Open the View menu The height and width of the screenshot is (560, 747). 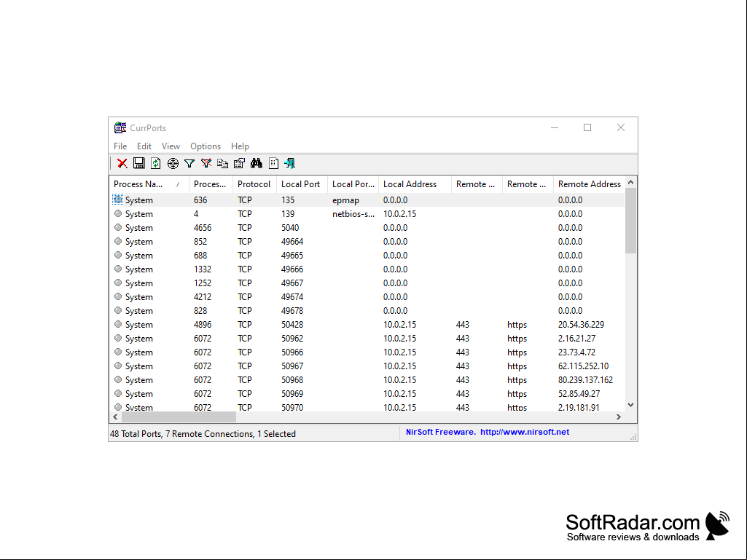tap(171, 146)
